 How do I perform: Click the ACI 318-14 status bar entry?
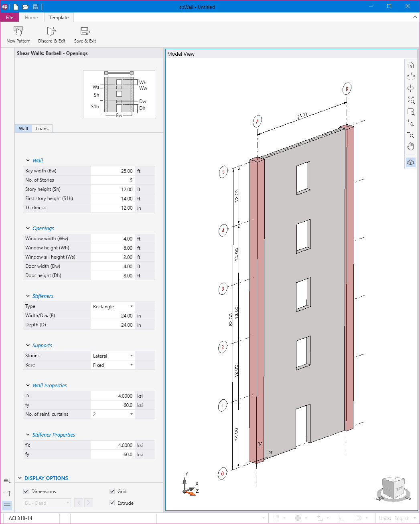(x=21, y=518)
